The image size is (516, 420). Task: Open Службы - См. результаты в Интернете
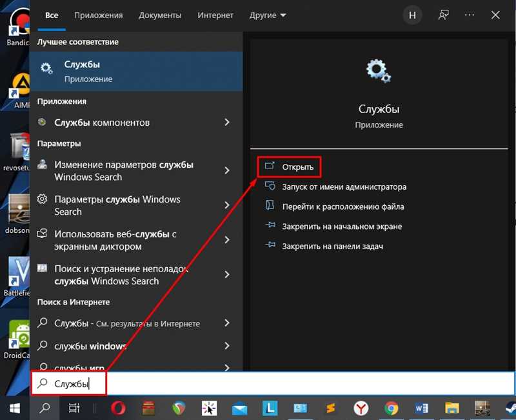click(127, 323)
